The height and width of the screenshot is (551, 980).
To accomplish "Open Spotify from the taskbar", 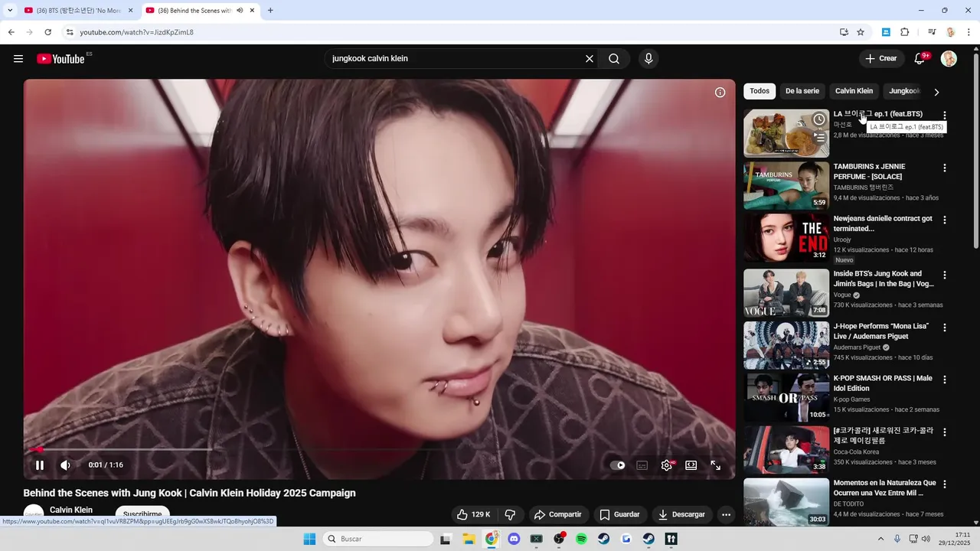I will (x=581, y=540).
